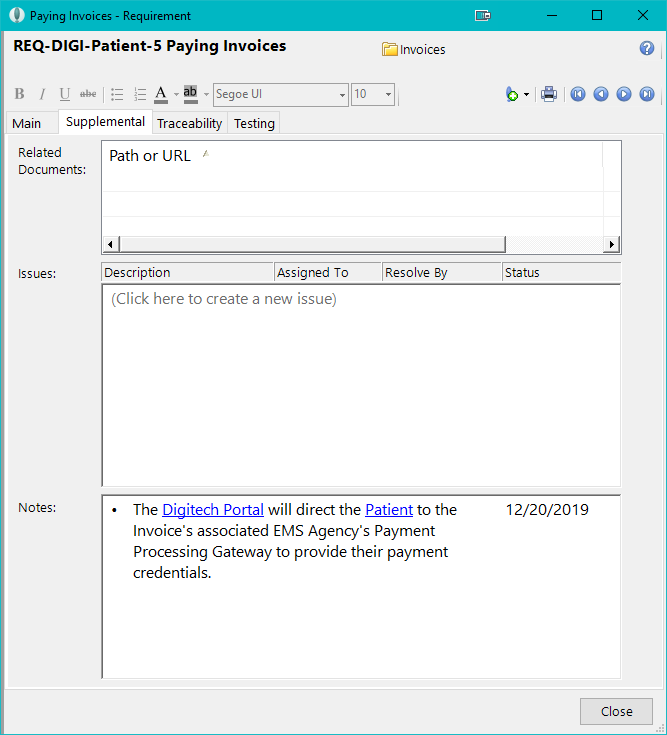Toggle strikethrough formatting

tap(88, 94)
